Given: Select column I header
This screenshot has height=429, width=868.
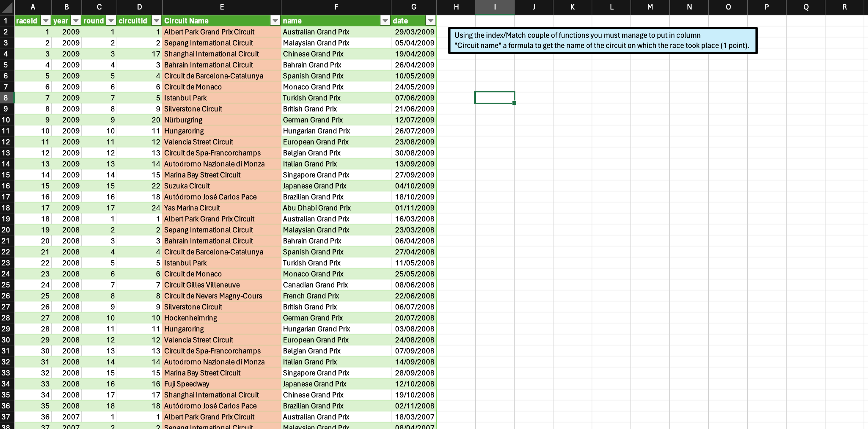Looking at the screenshot, I should pos(494,7).
